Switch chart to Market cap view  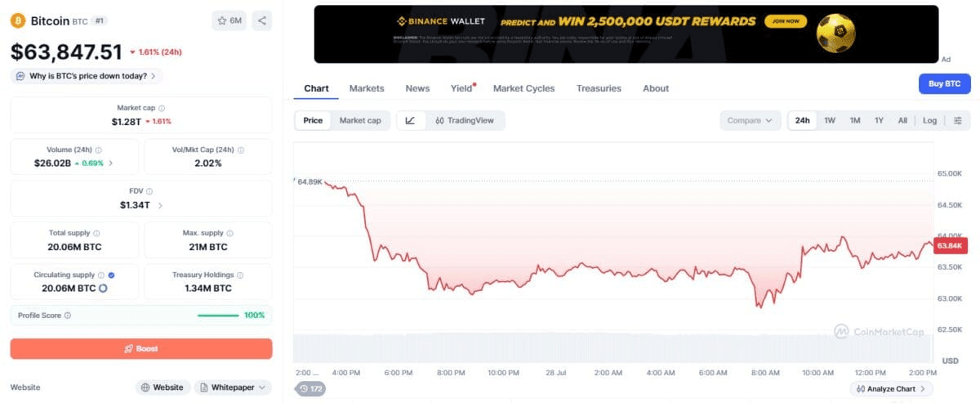click(x=360, y=120)
